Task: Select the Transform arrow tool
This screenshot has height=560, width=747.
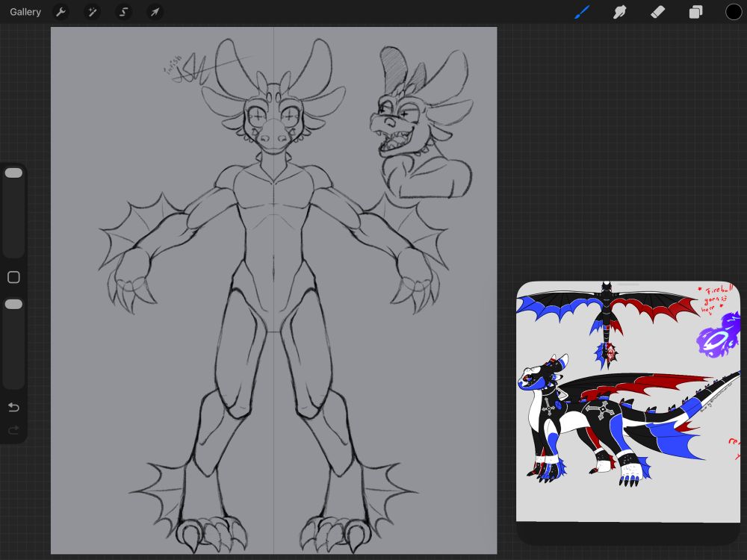Action: (155, 11)
